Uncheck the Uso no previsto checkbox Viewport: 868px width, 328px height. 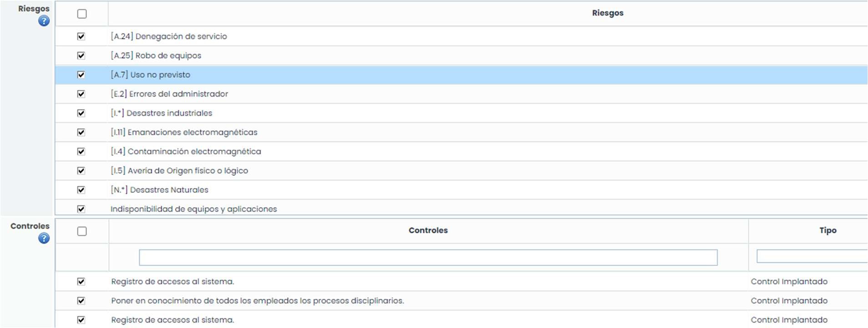(81, 75)
